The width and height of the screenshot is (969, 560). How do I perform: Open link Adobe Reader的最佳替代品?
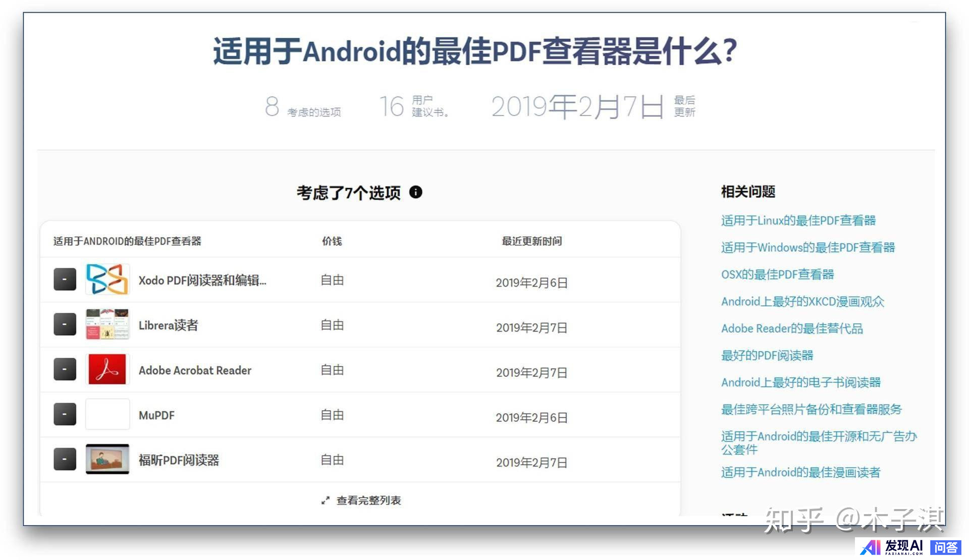pos(791,328)
